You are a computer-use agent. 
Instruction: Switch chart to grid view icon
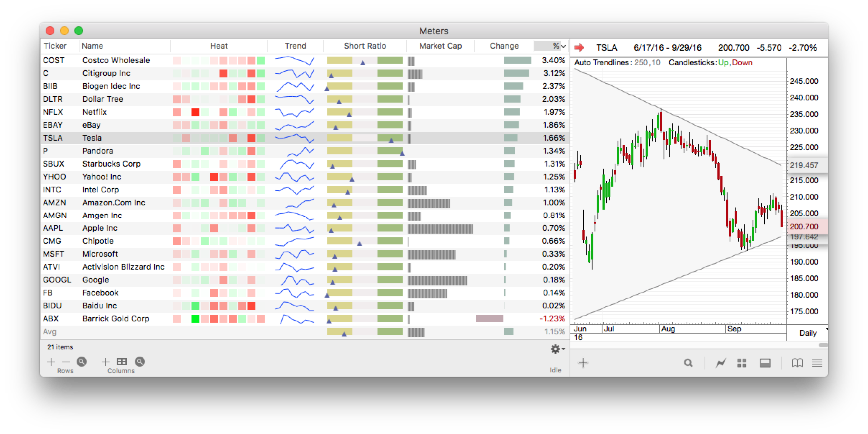[x=742, y=363]
